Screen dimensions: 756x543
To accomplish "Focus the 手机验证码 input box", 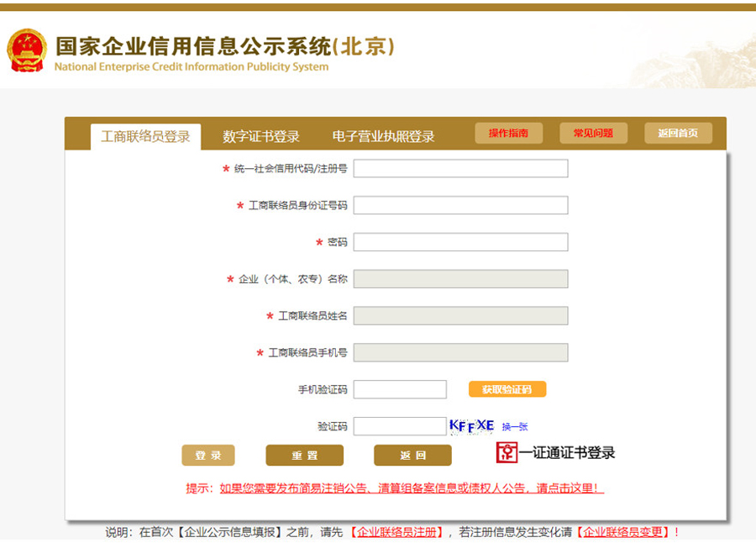I will [x=400, y=389].
